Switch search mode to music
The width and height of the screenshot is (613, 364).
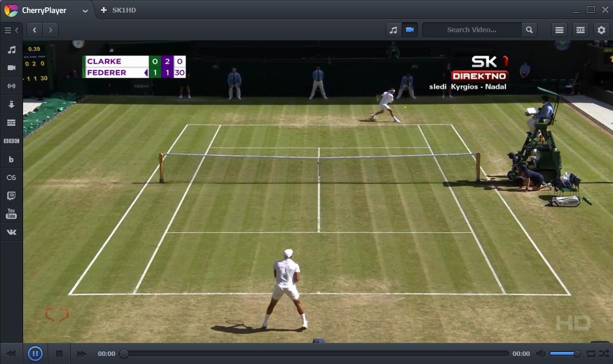tap(393, 30)
